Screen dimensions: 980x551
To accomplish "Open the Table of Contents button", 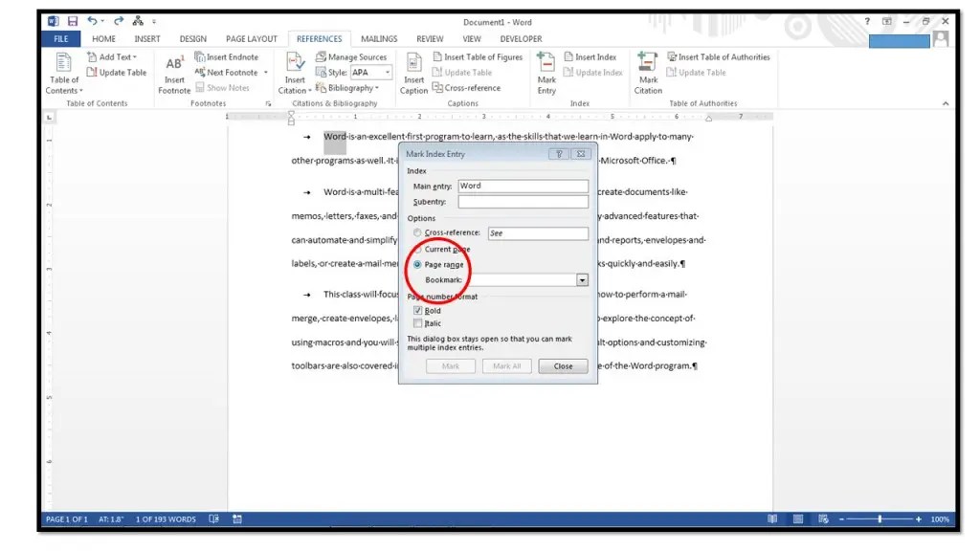I will 64,74.
